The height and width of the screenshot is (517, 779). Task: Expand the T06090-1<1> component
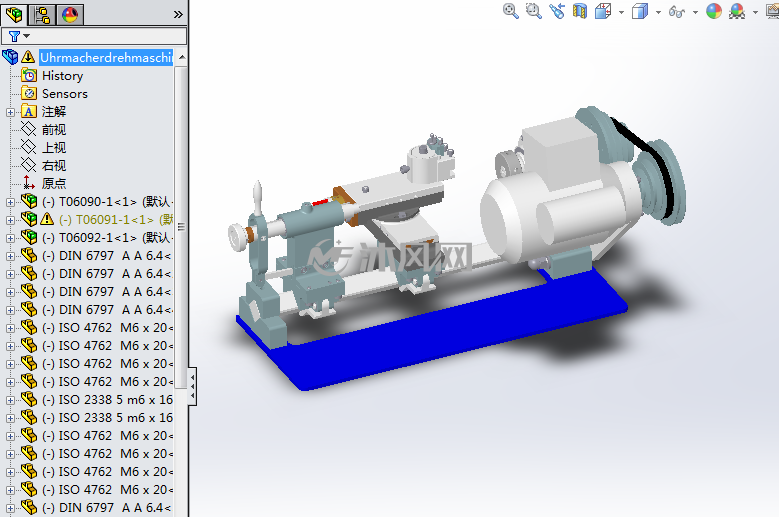[10, 202]
